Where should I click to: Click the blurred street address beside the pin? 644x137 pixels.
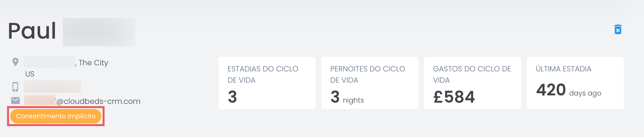tap(49, 62)
